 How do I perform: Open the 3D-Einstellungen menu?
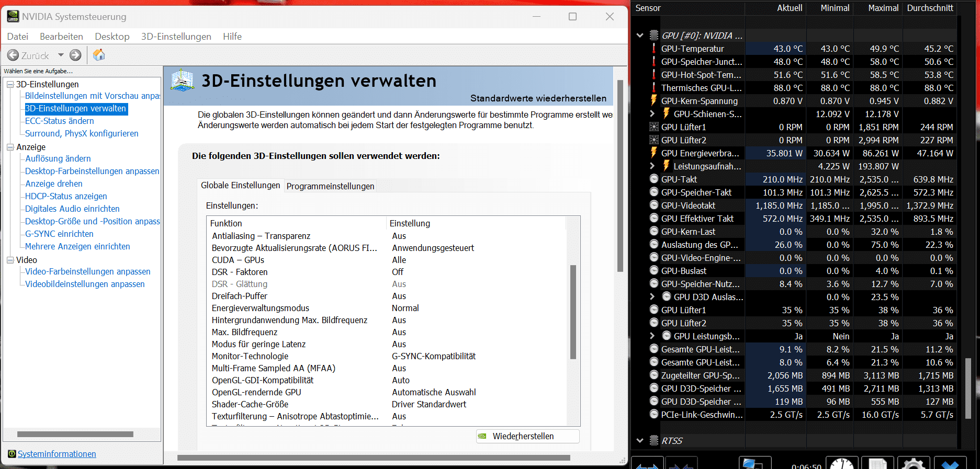pyautogui.click(x=176, y=37)
